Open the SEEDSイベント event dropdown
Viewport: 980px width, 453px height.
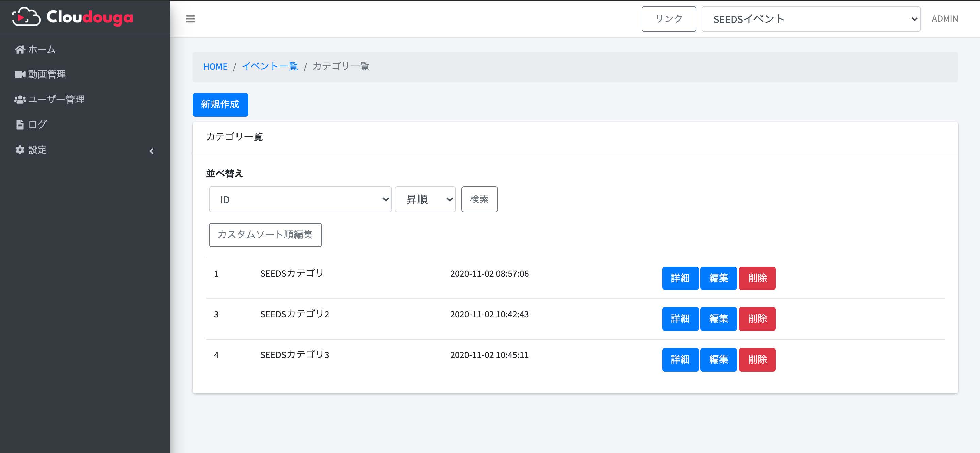pyautogui.click(x=811, y=19)
